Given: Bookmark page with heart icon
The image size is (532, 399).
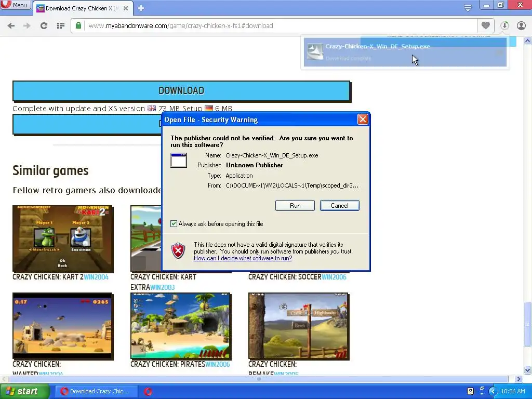Looking at the screenshot, I should pos(486,25).
